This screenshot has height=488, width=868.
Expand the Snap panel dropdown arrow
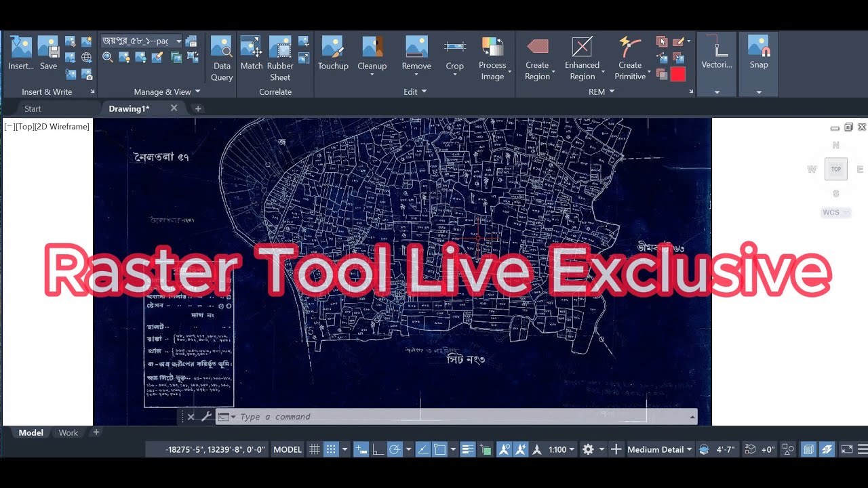tap(759, 92)
